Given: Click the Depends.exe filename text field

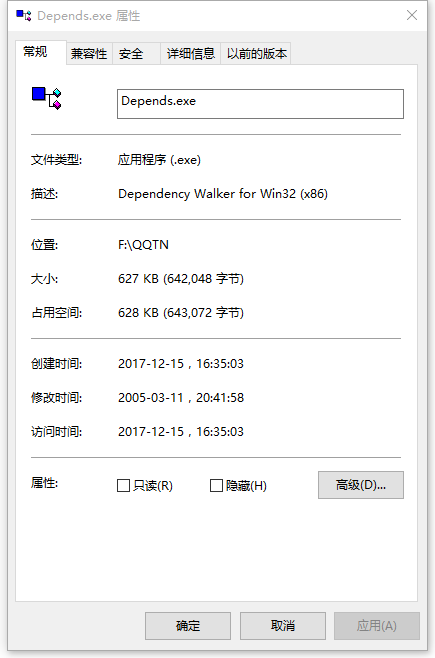Looking at the screenshot, I should click(260, 104).
